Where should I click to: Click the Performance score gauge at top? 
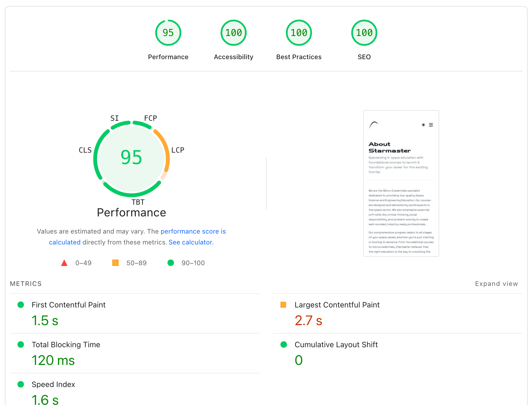pyautogui.click(x=168, y=33)
